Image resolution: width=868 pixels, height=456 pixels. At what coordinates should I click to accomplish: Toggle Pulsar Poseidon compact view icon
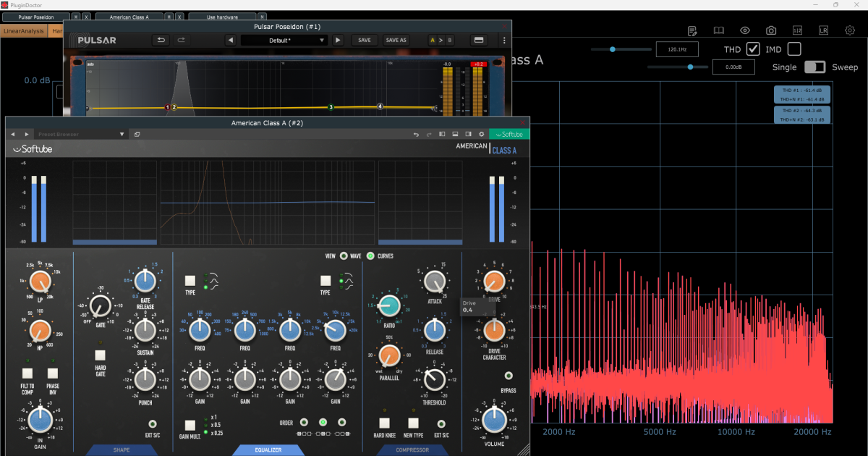coord(479,40)
